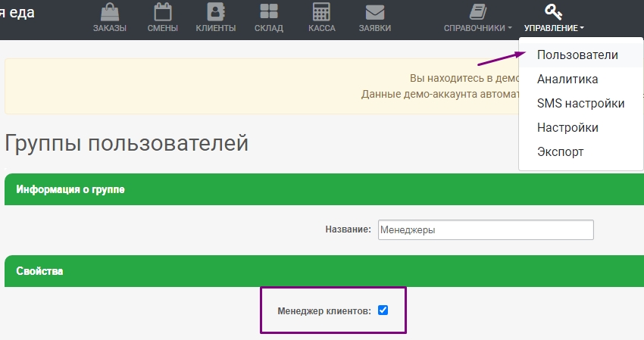Choose Аналитика in the Управление menu
Image resolution: width=644 pixels, height=340 pixels.
(567, 80)
